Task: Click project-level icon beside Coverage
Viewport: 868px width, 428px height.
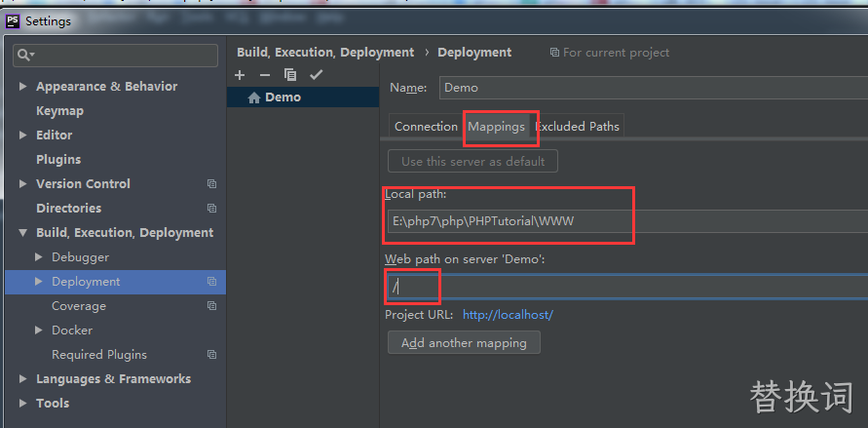Action: tap(211, 305)
